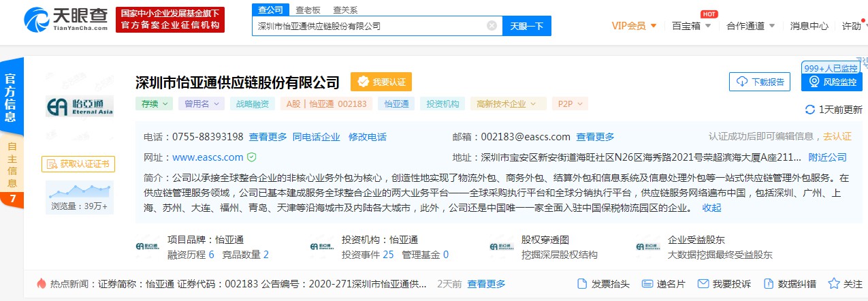The image size is (868, 301).
Task: Open the 自主信息 side tab
Action: click(12, 165)
